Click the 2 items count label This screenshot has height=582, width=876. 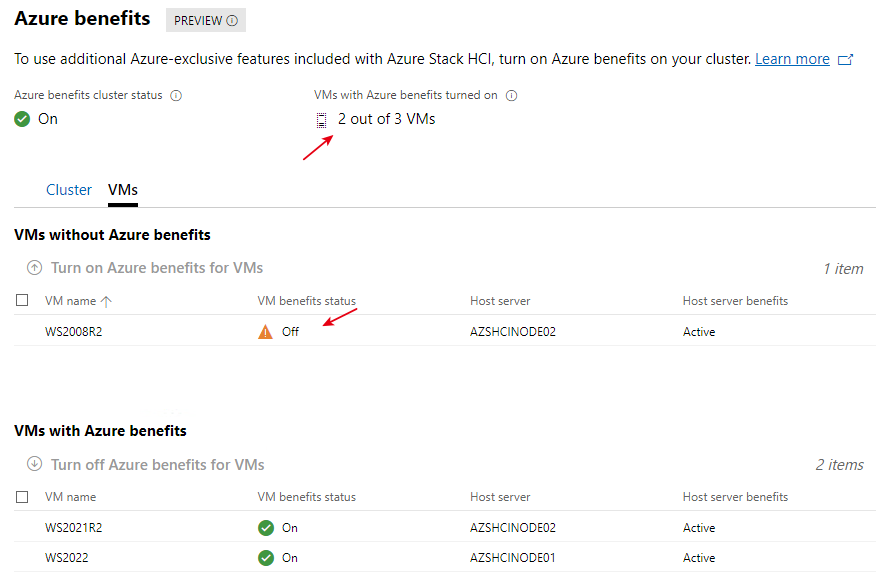840,465
